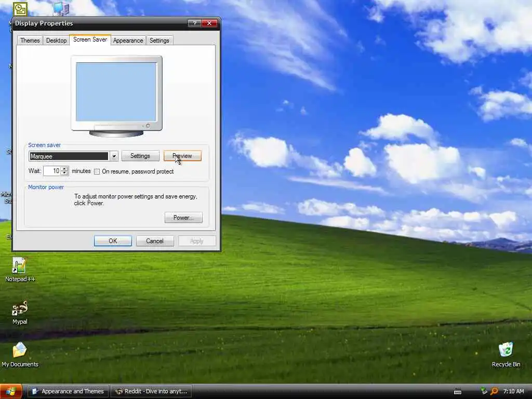This screenshot has width=532, height=399.
Task: Cancel the Display Properties dialog
Action: pos(155,241)
